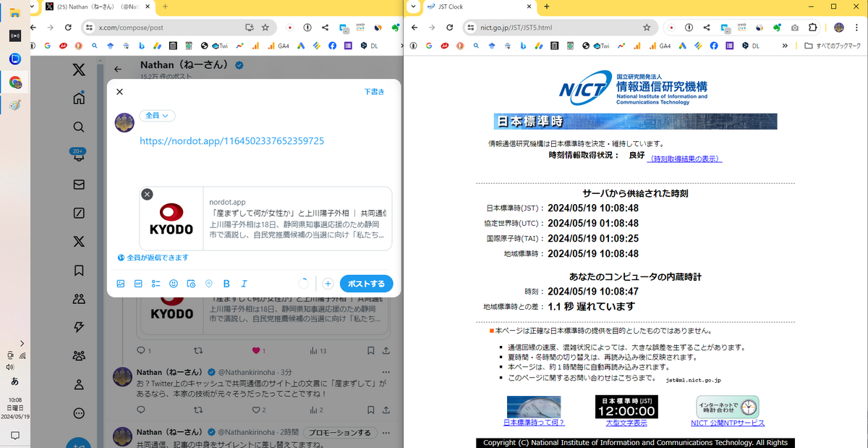
Task: Open 大型文字表示 link
Action: pos(626,423)
